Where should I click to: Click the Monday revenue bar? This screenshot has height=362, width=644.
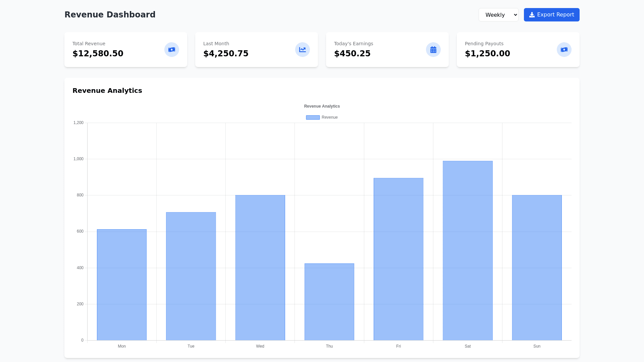click(x=122, y=285)
